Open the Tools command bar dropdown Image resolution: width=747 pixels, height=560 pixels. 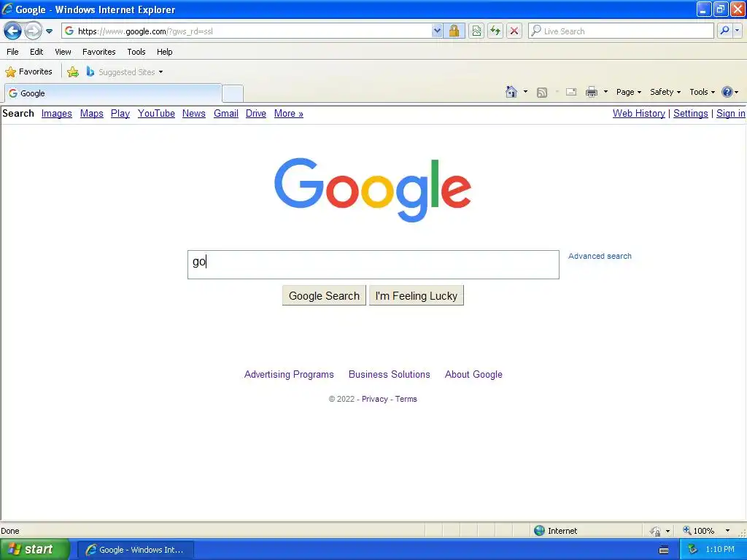pyautogui.click(x=703, y=92)
